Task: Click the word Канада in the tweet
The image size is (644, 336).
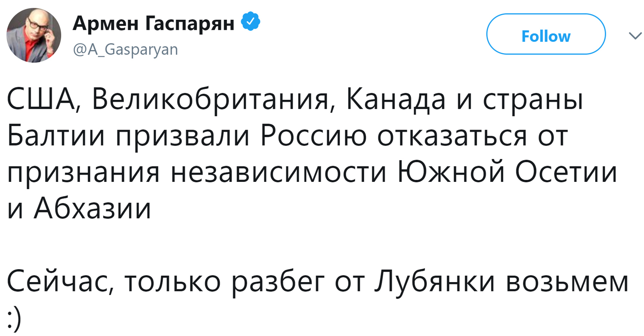Action: click(x=396, y=99)
